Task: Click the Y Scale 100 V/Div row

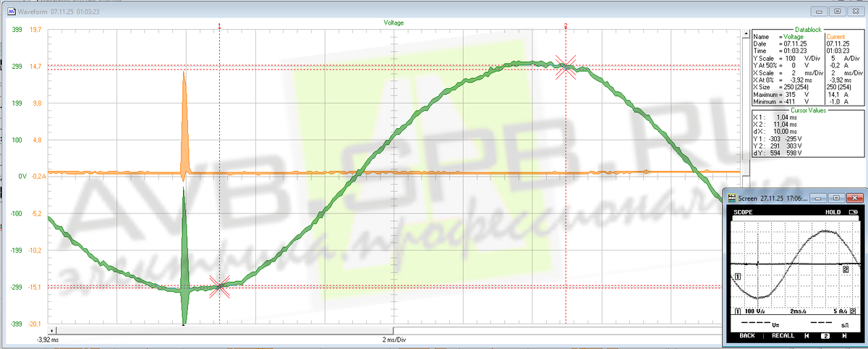Action: click(787, 59)
